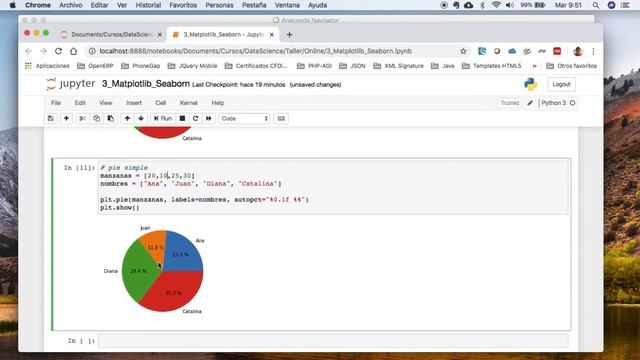
Task: Insert cell below with plus icon
Action: tap(66, 118)
